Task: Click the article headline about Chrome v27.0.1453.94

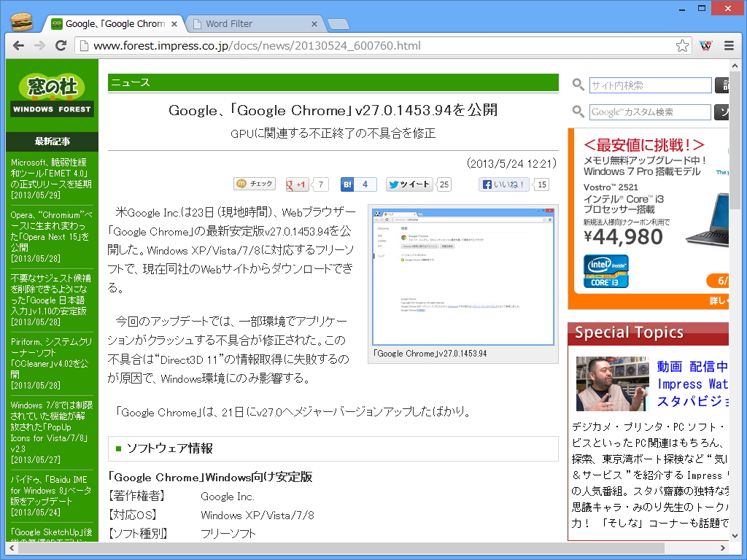Action: pos(333,111)
